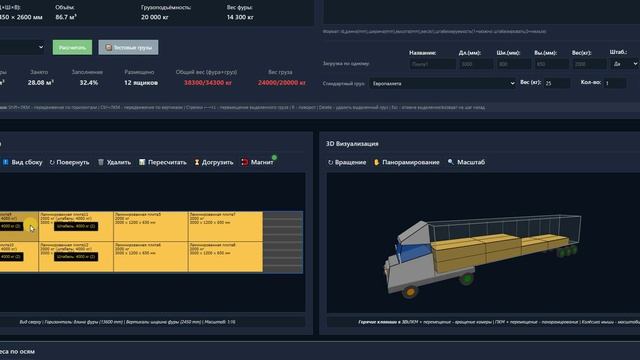Screen dimensions: 640x360
Task: Click into the Дл.(мм) length input field
Action: click(476, 64)
